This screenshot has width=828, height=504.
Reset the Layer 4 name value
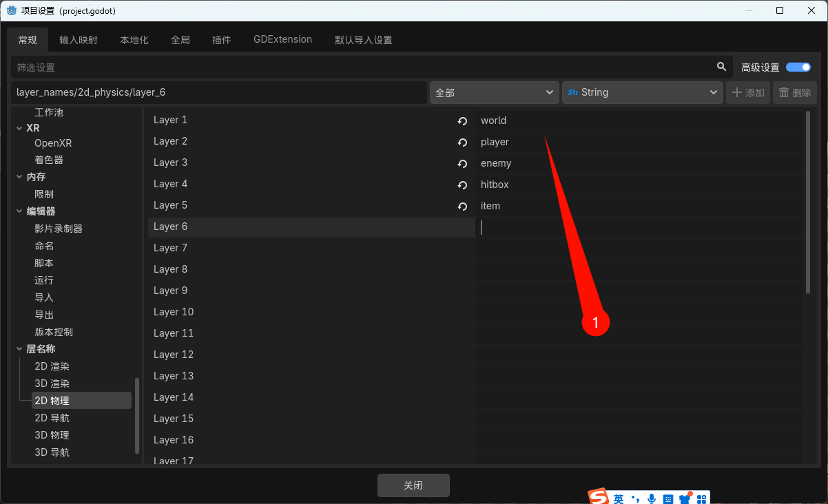[462, 185]
